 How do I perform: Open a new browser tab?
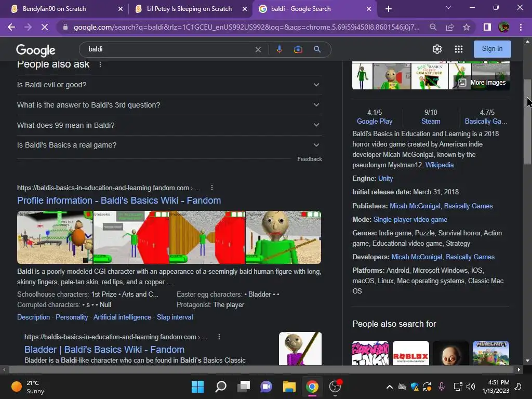coord(389,9)
